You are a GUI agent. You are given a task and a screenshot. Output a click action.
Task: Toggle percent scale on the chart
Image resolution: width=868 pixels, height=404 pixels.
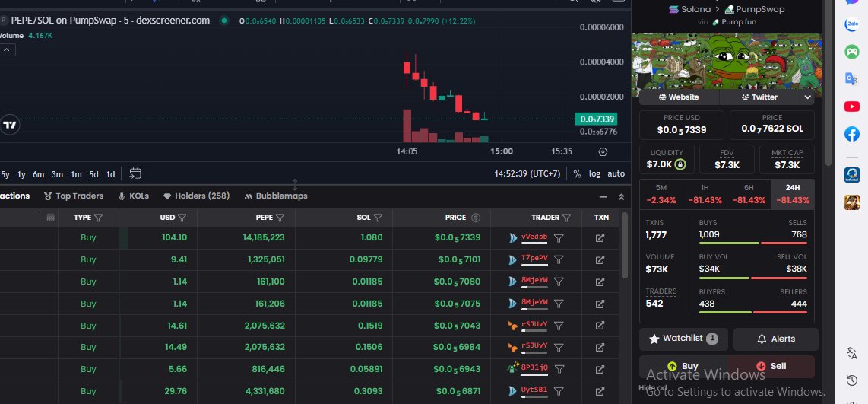pyautogui.click(x=578, y=173)
